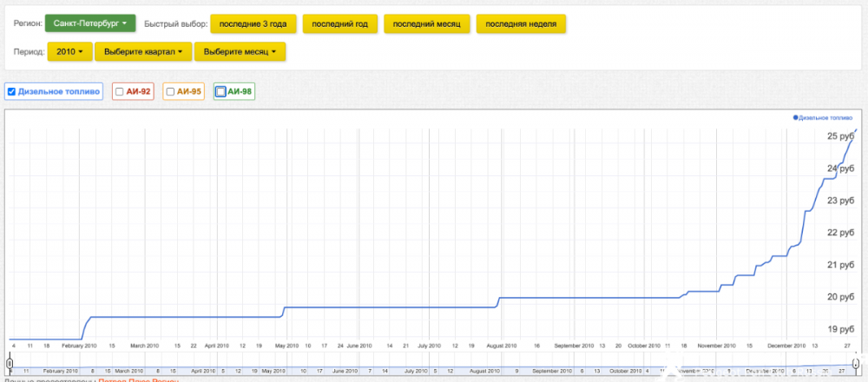
Task: Expand the Выберите месяц dropdown
Action: point(240,52)
